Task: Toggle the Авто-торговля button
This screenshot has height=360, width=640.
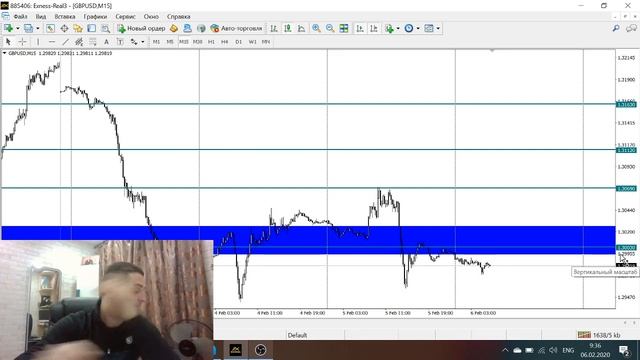Action: 236,28
